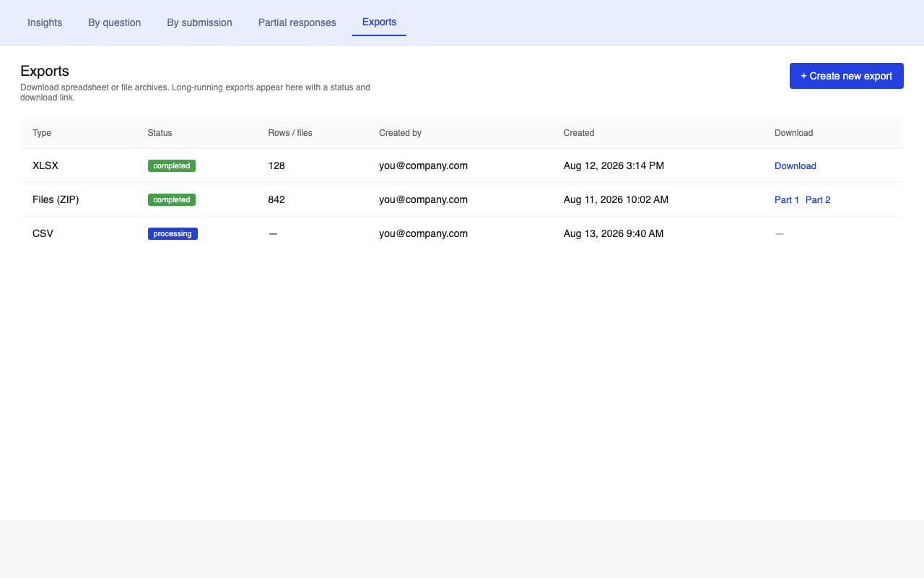The height and width of the screenshot is (578, 924).
Task: Download Part 2 of ZIP export
Action: point(818,199)
